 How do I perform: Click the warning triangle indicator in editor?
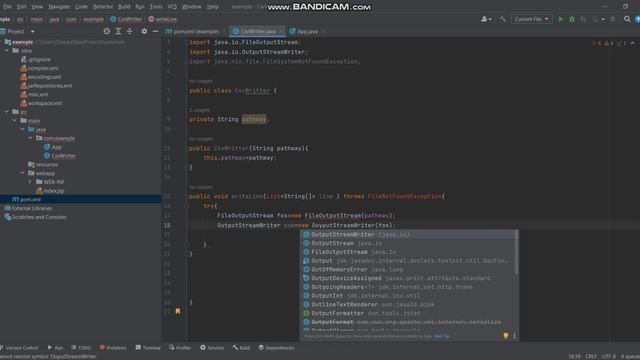pos(609,43)
